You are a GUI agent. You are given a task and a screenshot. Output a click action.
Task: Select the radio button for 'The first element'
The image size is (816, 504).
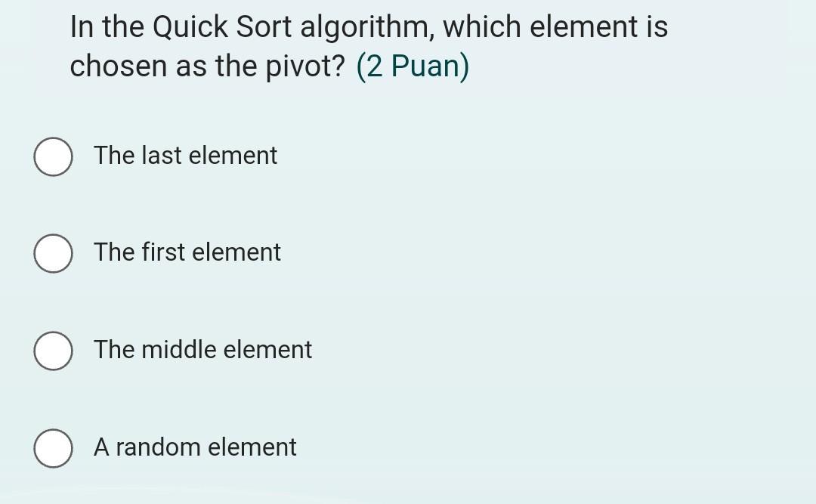[53, 253]
